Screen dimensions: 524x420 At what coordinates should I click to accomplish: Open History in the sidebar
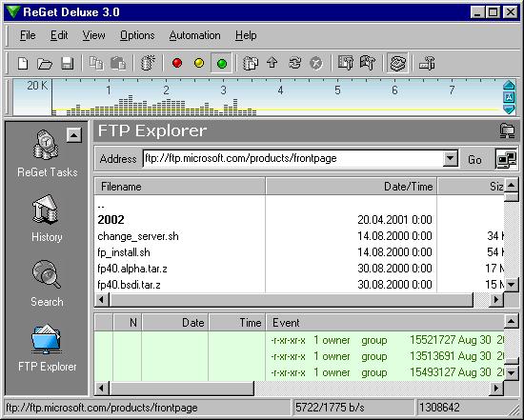[47, 218]
